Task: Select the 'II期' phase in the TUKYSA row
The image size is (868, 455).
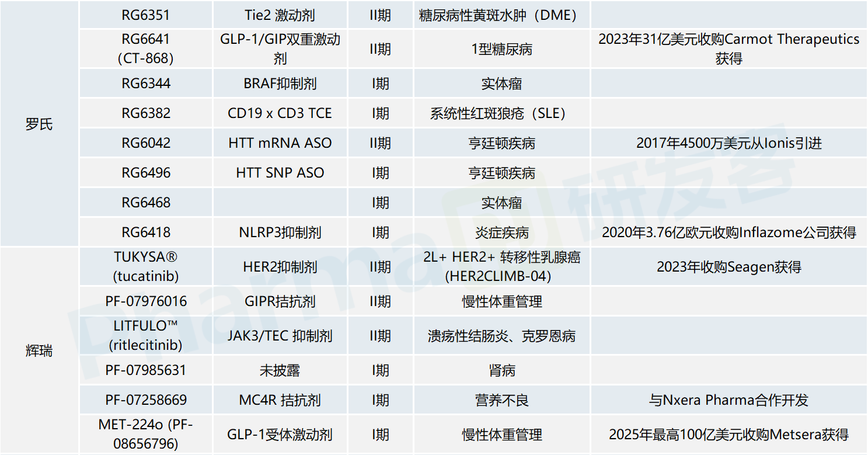Action: 381,267
